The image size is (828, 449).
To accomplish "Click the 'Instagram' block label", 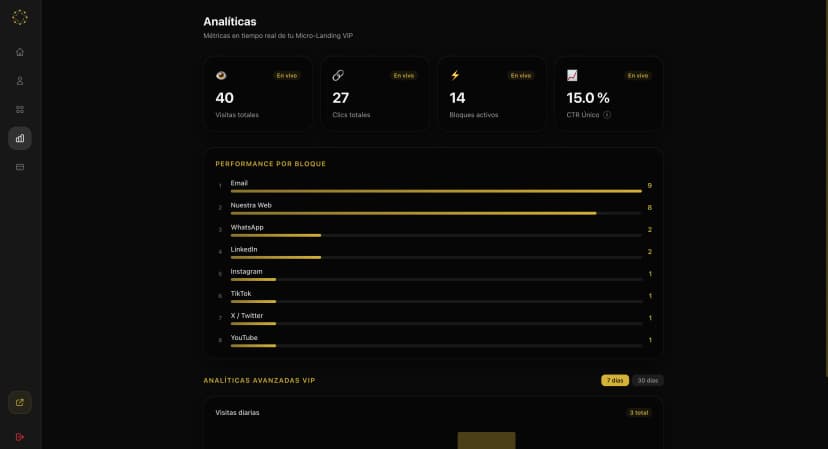I will click(247, 272).
